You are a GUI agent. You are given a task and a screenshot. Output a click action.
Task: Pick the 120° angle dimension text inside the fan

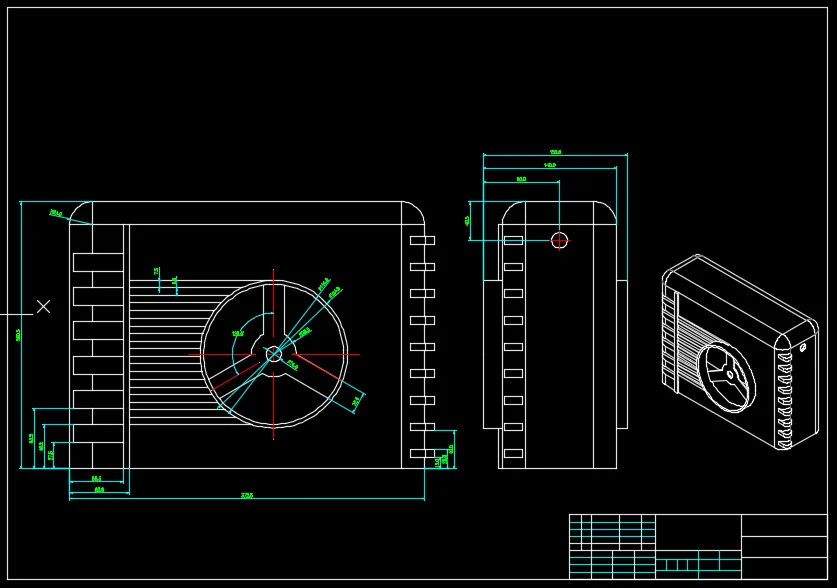click(x=238, y=333)
